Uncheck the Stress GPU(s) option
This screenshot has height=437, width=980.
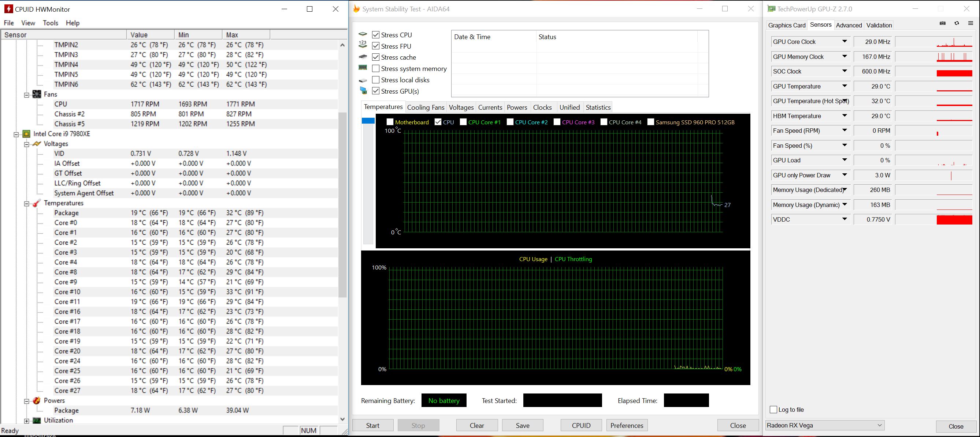click(x=375, y=91)
